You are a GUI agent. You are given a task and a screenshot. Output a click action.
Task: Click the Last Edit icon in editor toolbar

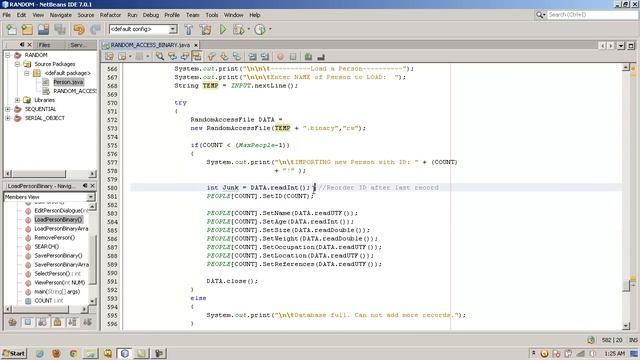109,57
